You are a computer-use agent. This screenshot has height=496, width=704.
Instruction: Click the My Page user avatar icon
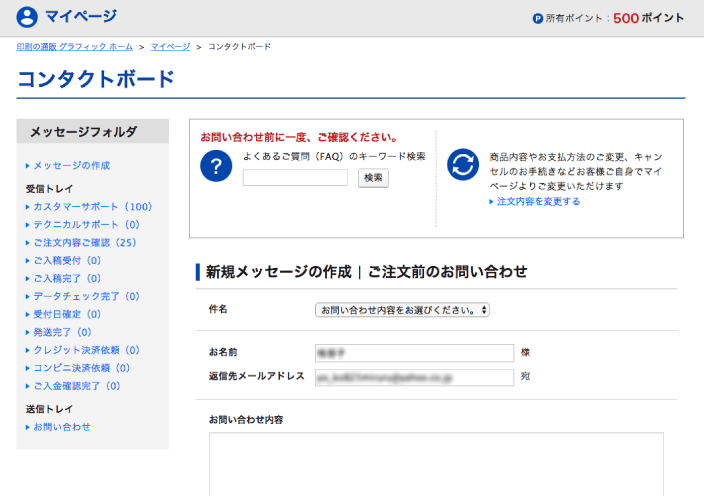point(27,17)
